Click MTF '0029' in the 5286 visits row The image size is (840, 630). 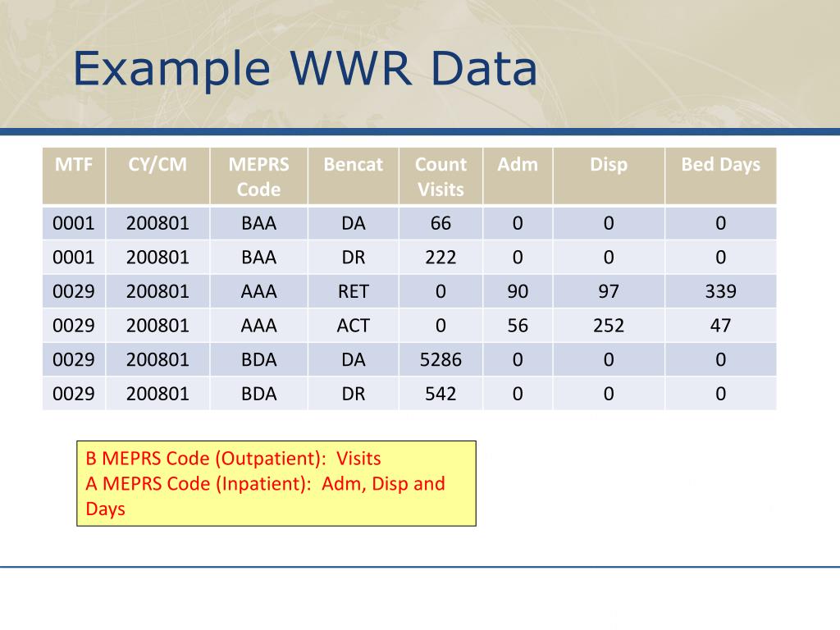click(74, 359)
